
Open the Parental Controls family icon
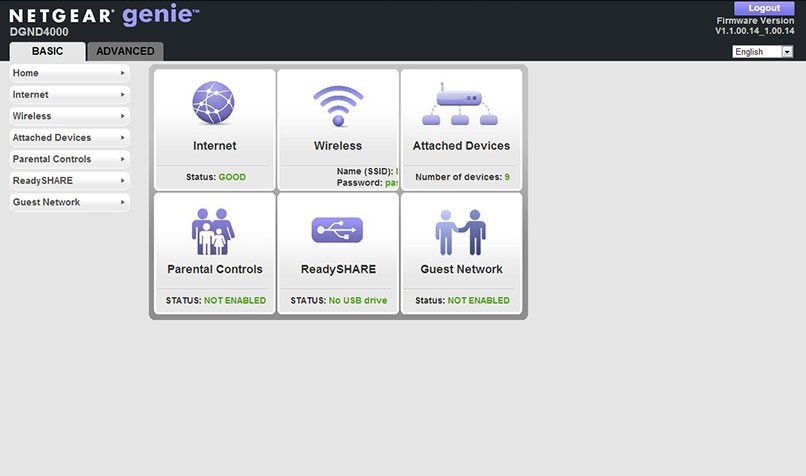[213, 231]
